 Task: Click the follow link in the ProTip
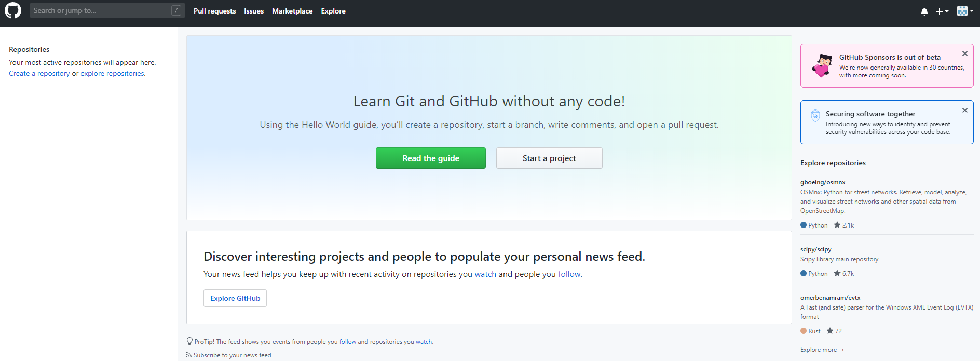click(348, 342)
